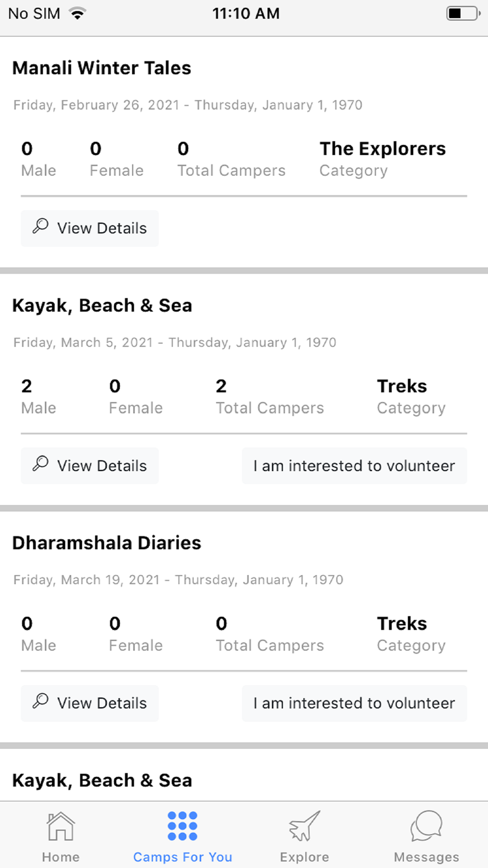488x868 pixels.
Task: Tap the bottom Kayak, Beach & Sea heading
Action: pos(102,780)
